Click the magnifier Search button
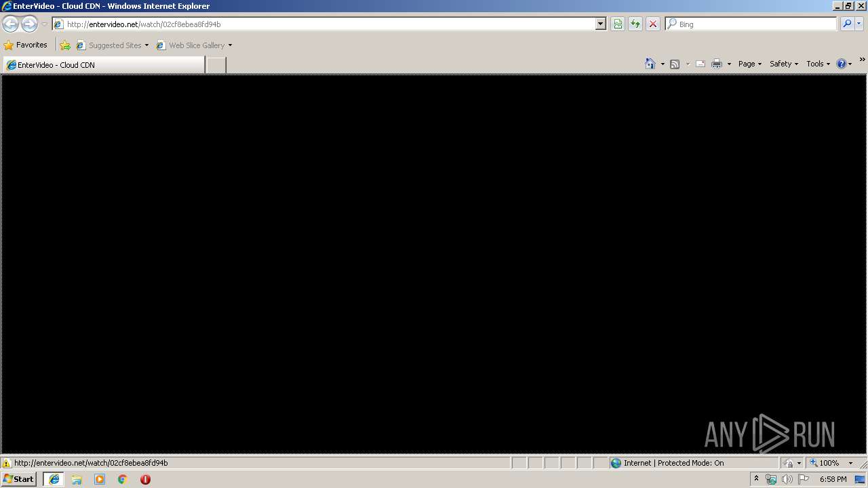 (847, 24)
